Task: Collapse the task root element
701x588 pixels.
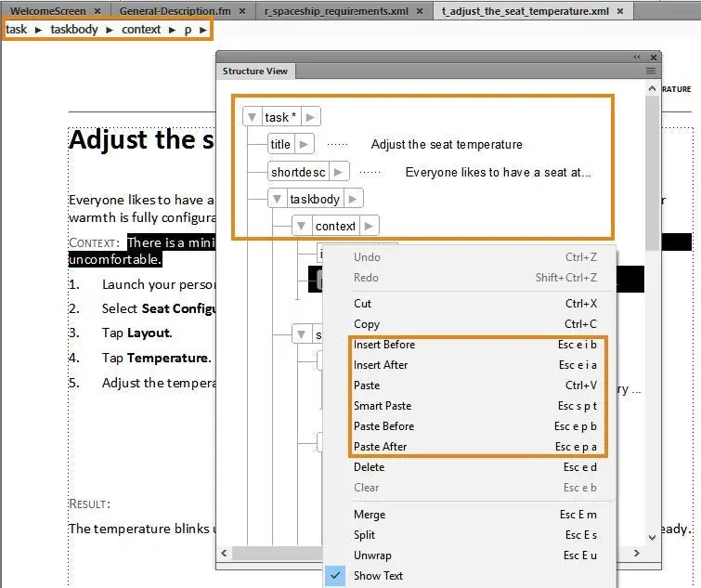Action: [x=253, y=117]
